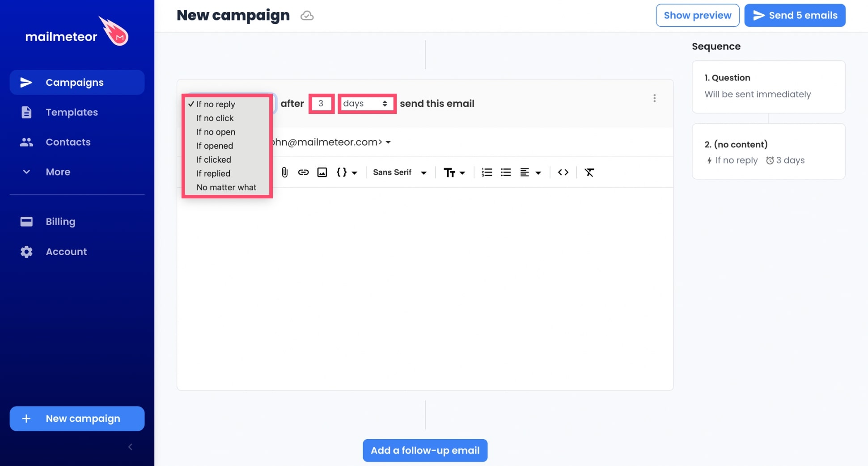Click Send 5 emails button
868x466 pixels.
[795, 15]
